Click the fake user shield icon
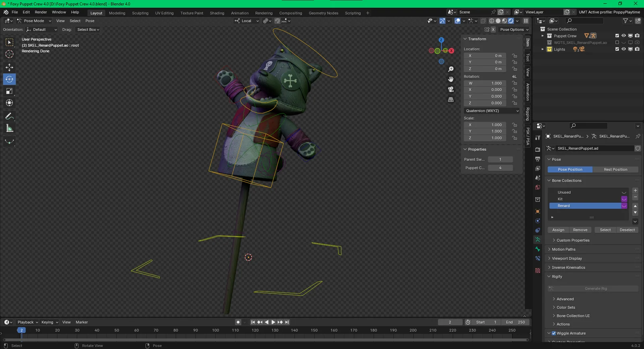 (638, 148)
